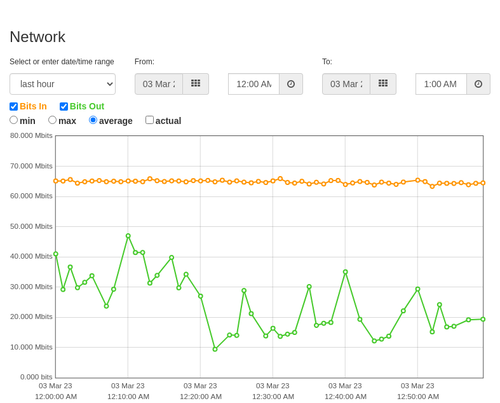Click the To date field showing 03 Mar
500x403 pixels.
346,84
